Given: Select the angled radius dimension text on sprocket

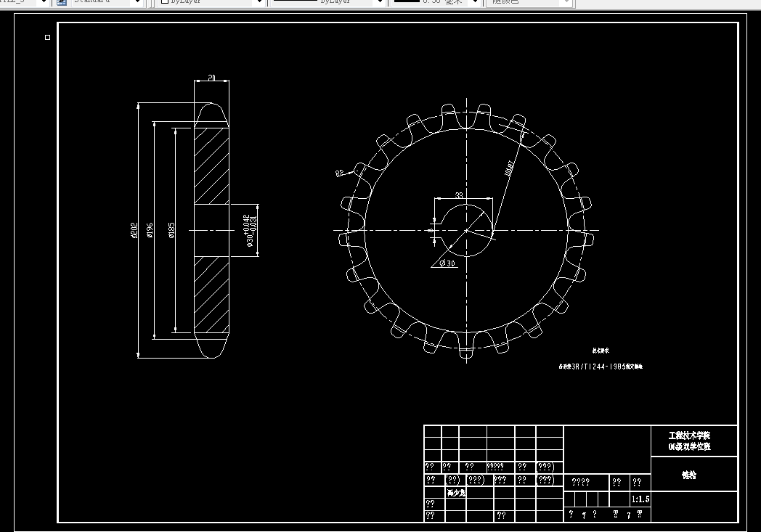Looking at the screenshot, I should pyautogui.click(x=508, y=168).
